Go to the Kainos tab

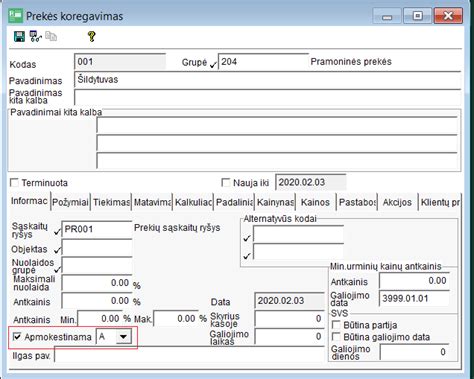[315, 202]
